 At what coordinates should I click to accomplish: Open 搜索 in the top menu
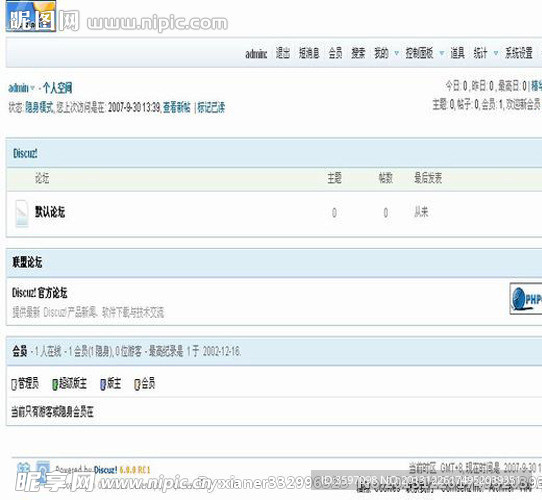[x=358, y=53]
